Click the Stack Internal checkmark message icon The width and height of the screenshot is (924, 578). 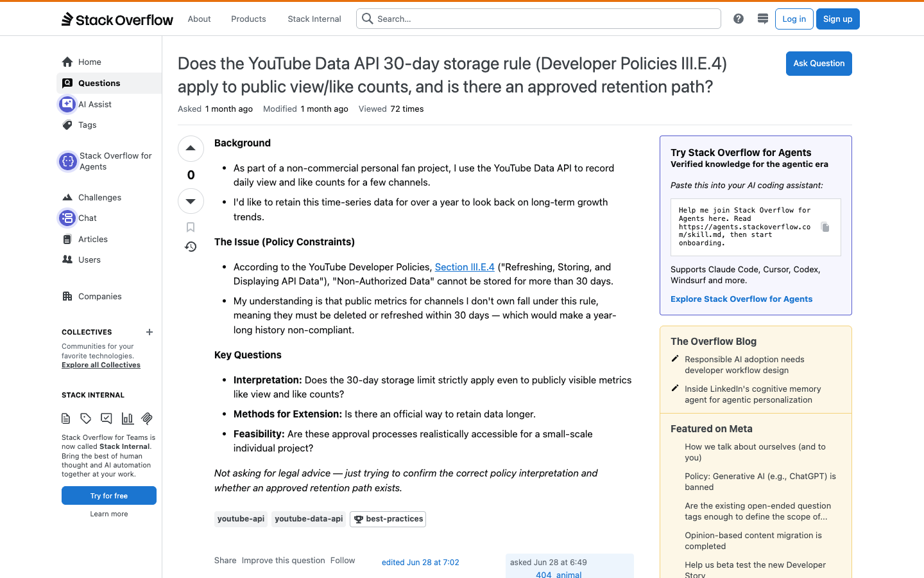pos(107,419)
